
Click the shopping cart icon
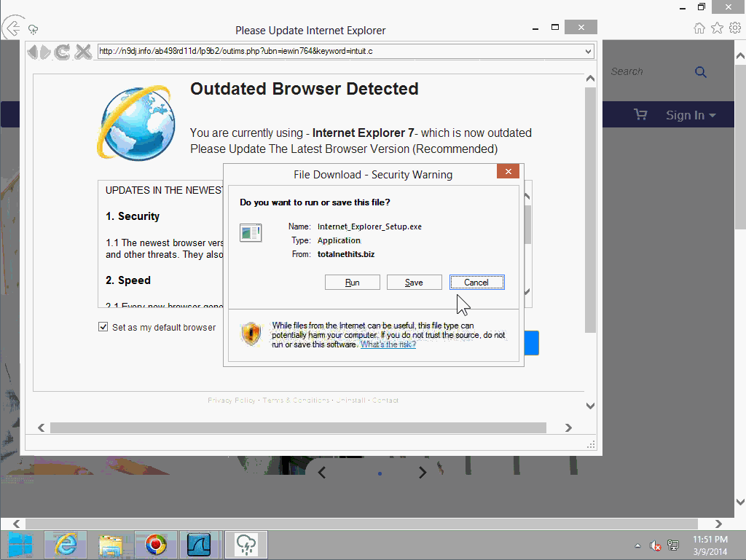(640, 114)
